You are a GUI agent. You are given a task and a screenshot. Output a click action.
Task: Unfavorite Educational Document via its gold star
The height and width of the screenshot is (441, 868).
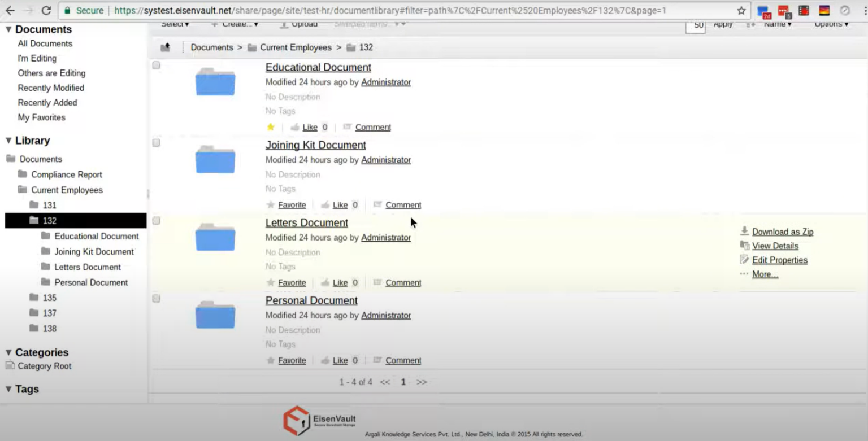pos(270,127)
